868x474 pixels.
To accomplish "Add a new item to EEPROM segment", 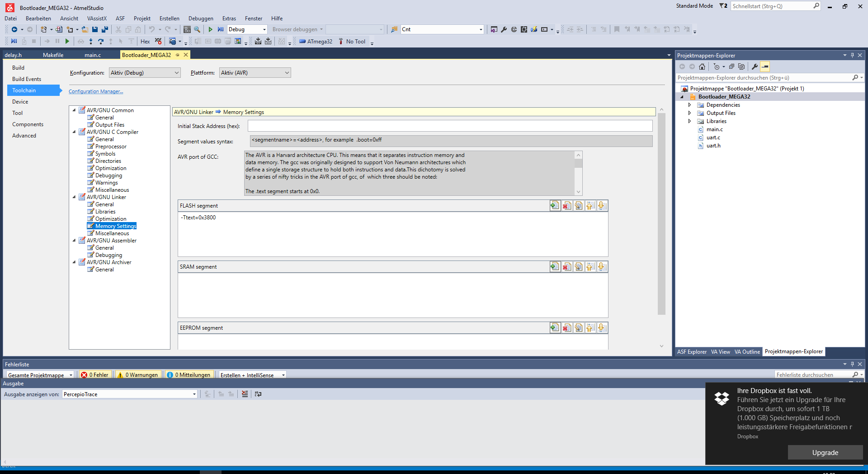I will click(555, 328).
